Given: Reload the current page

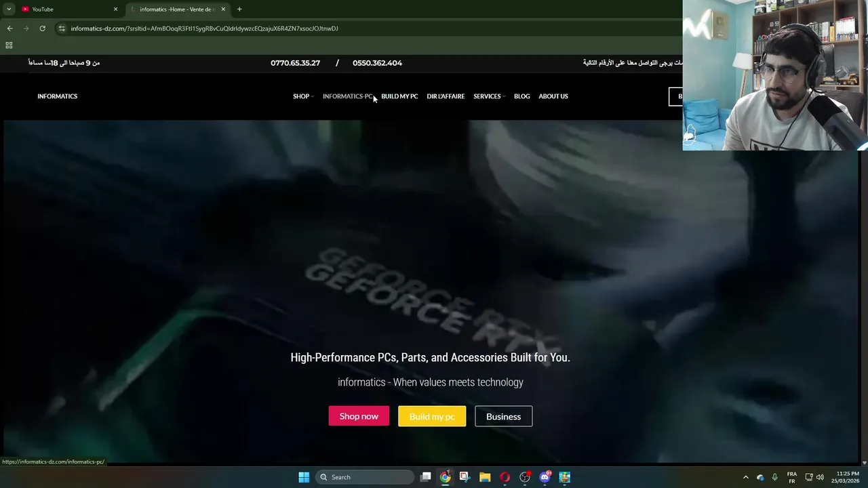Looking at the screenshot, I should click(42, 28).
